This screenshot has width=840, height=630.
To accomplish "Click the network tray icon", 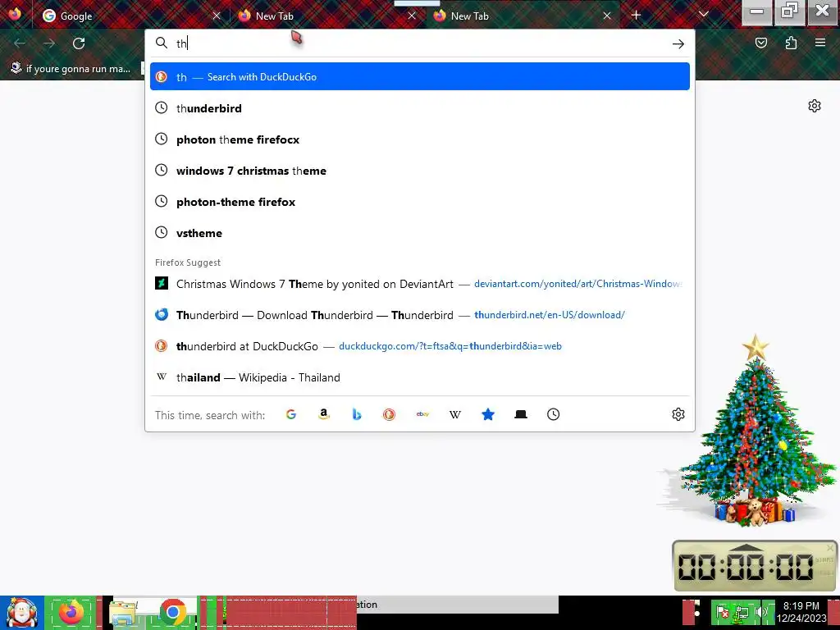I will [x=742, y=611].
